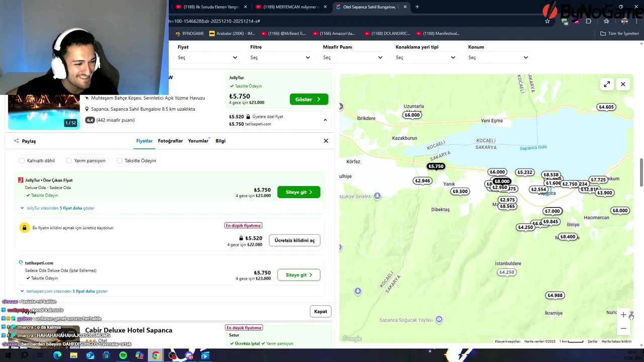Open Google Chrome from taskbar
This screenshot has height=362, width=644.
156,355
